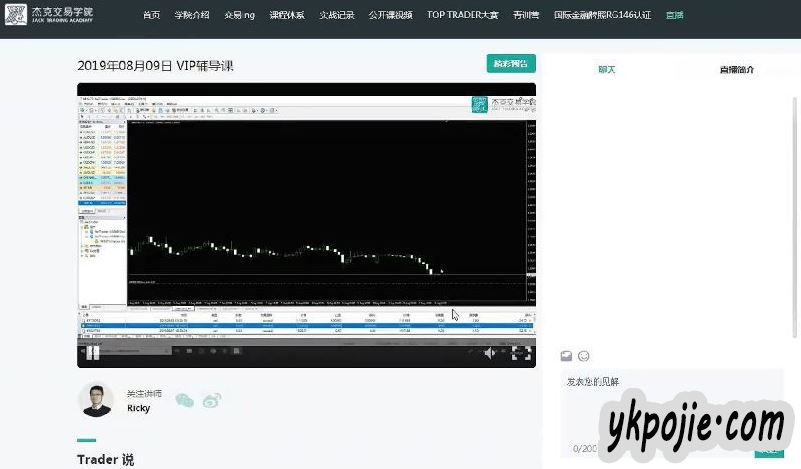The image size is (801, 469).
Task: Open 学院介绍 navigation item
Action: coord(191,15)
